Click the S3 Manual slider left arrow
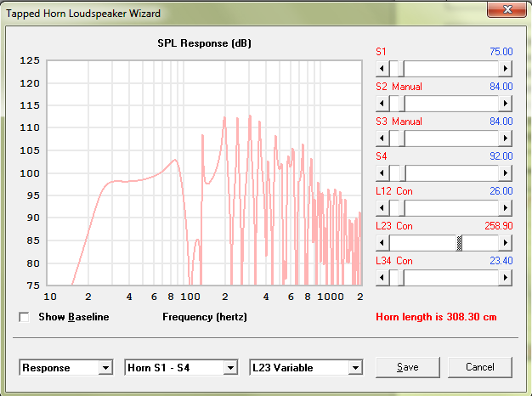Viewport: 532px width, 396px height. pos(382,139)
